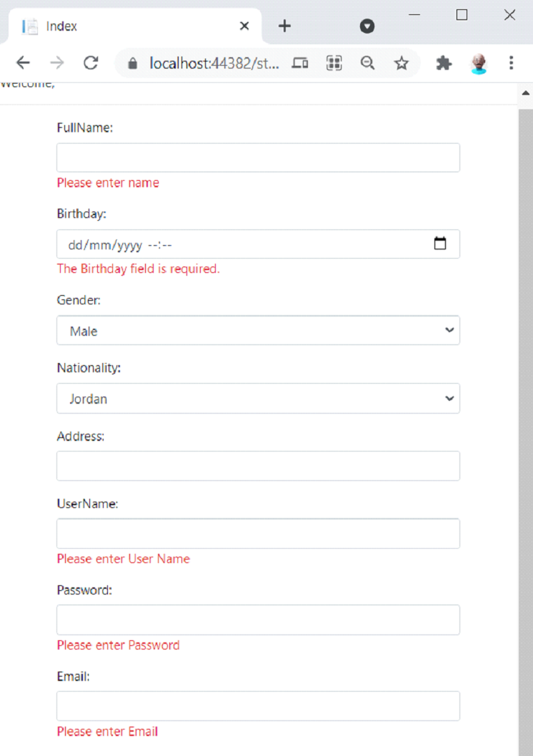Screen dimensions: 533x756
Task: Close the Index tab
Action: 244,26
